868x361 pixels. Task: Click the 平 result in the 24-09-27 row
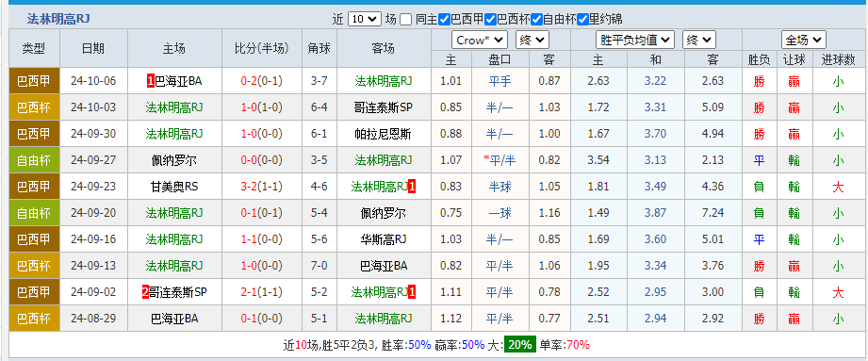[x=759, y=160]
